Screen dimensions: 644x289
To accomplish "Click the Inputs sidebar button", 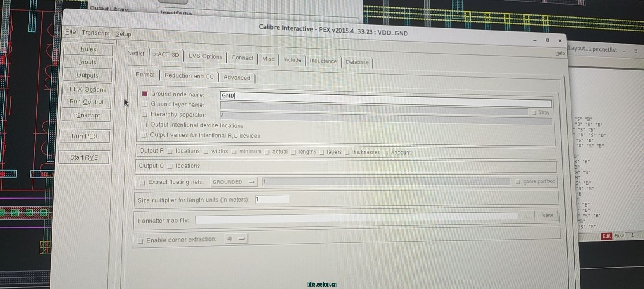I will 88,62.
